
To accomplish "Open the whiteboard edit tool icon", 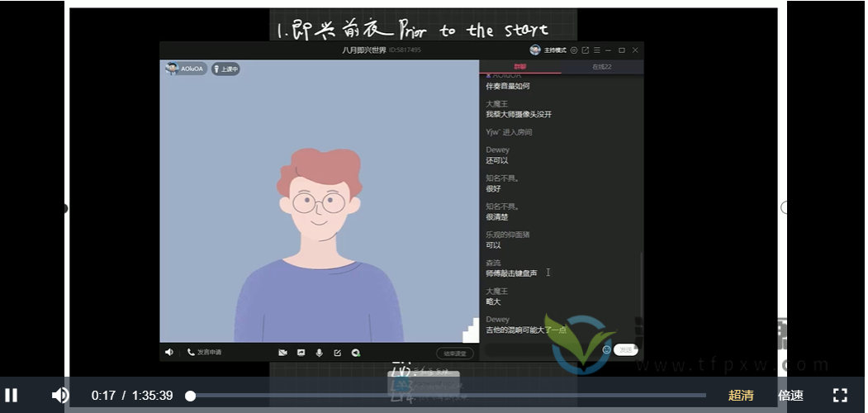I will (x=338, y=353).
